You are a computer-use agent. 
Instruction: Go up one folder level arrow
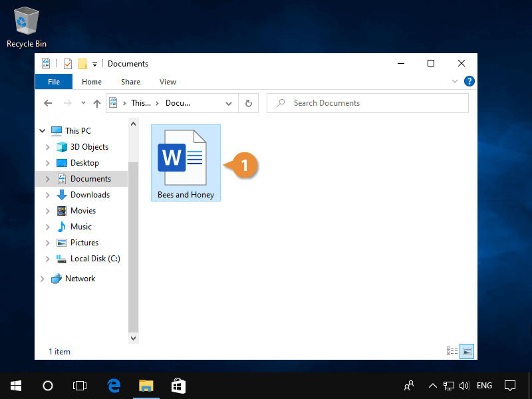point(97,103)
